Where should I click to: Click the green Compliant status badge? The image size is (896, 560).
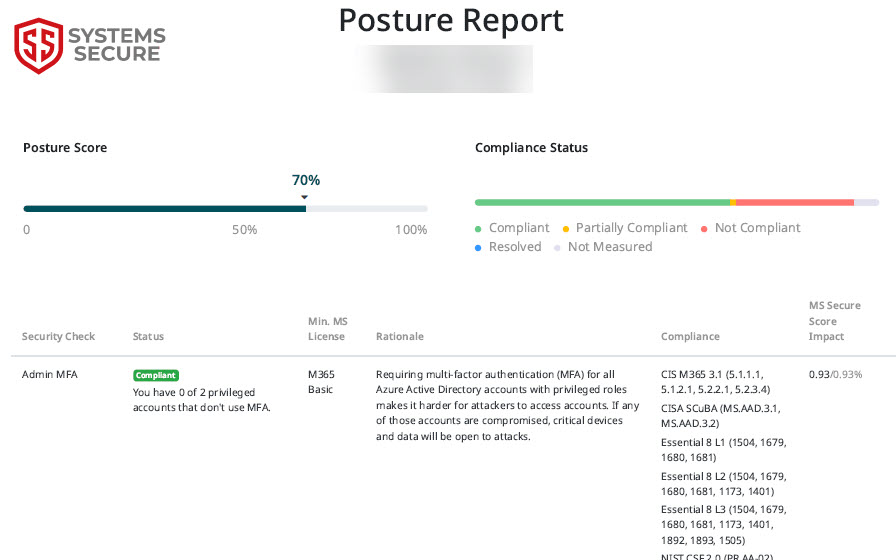pyautogui.click(x=156, y=375)
